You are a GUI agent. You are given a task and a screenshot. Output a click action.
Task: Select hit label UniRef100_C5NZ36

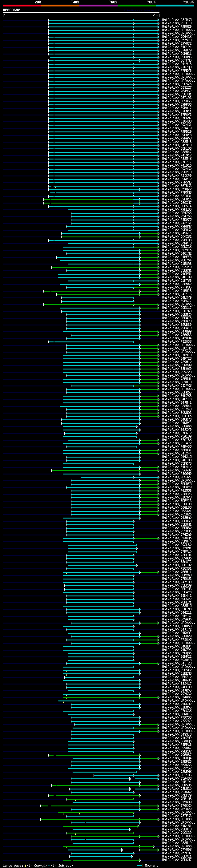pyautogui.click(x=177, y=247)
